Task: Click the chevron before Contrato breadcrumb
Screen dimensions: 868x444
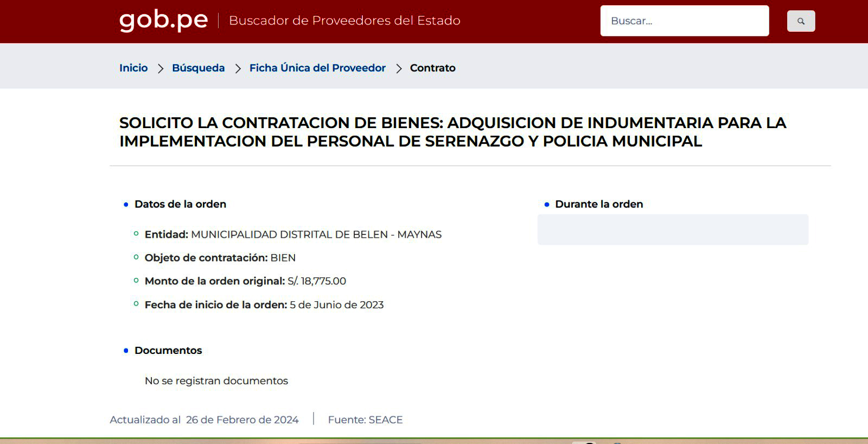Action: tap(398, 68)
